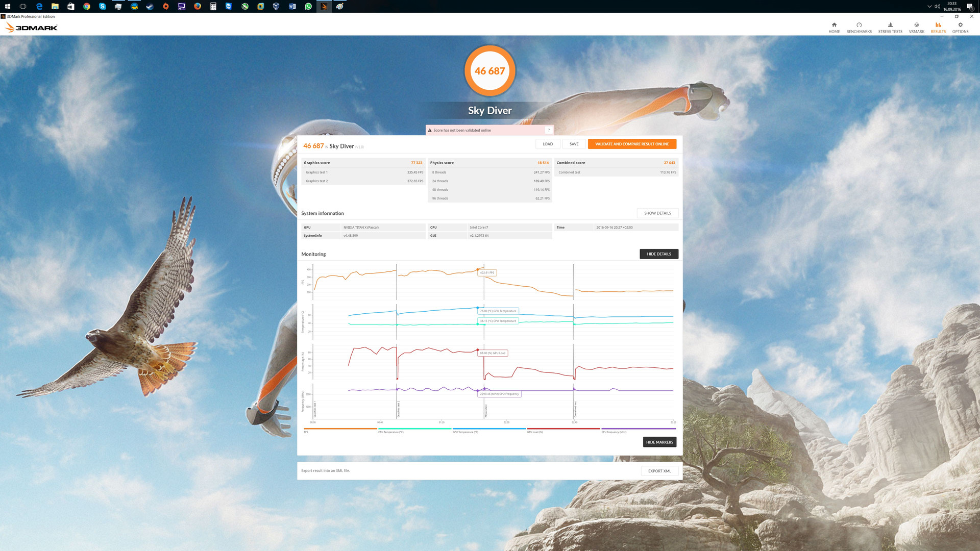This screenshot has height=551, width=980.
Task: Toggle GPU Temperature blue legend bar
Action: pos(488,429)
